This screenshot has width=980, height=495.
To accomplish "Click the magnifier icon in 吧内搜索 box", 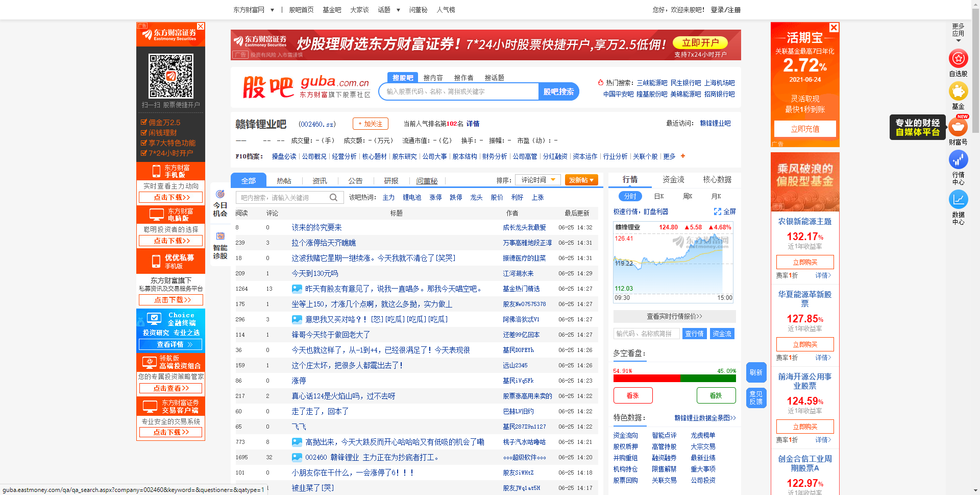I will pos(333,198).
